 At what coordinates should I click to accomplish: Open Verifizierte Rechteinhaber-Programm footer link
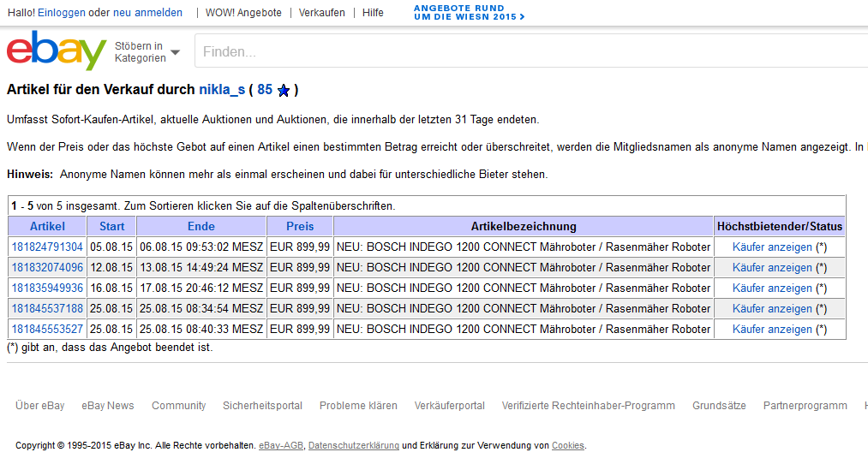589,406
